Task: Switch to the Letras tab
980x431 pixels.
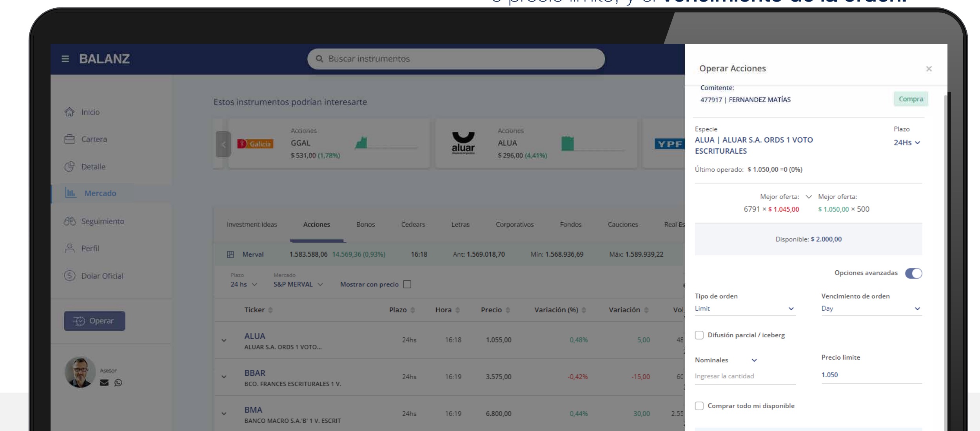Action: pos(460,225)
